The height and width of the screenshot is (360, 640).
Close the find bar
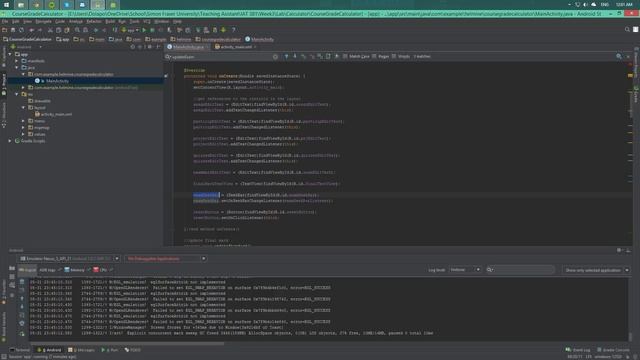(628, 57)
